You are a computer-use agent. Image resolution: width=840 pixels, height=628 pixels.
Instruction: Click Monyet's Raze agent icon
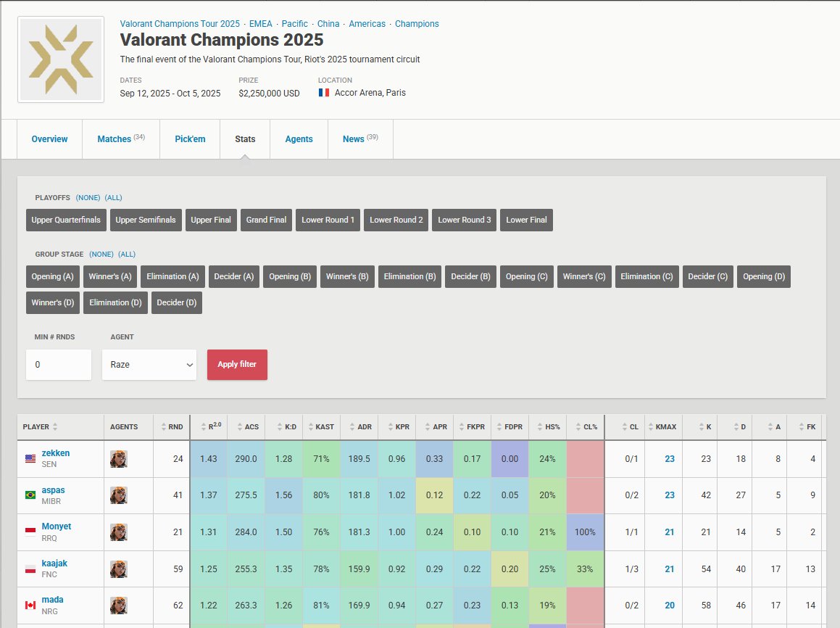pyautogui.click(x=118, y=532)
